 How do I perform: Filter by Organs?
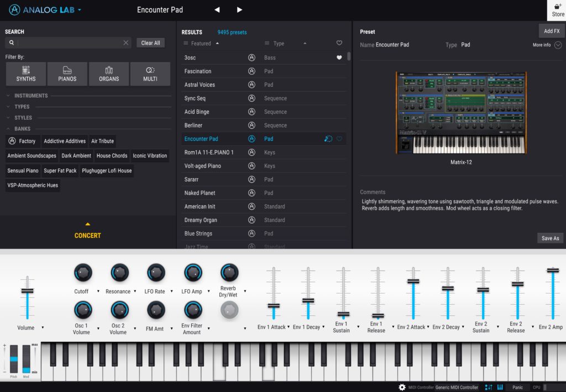click(109, 74)
